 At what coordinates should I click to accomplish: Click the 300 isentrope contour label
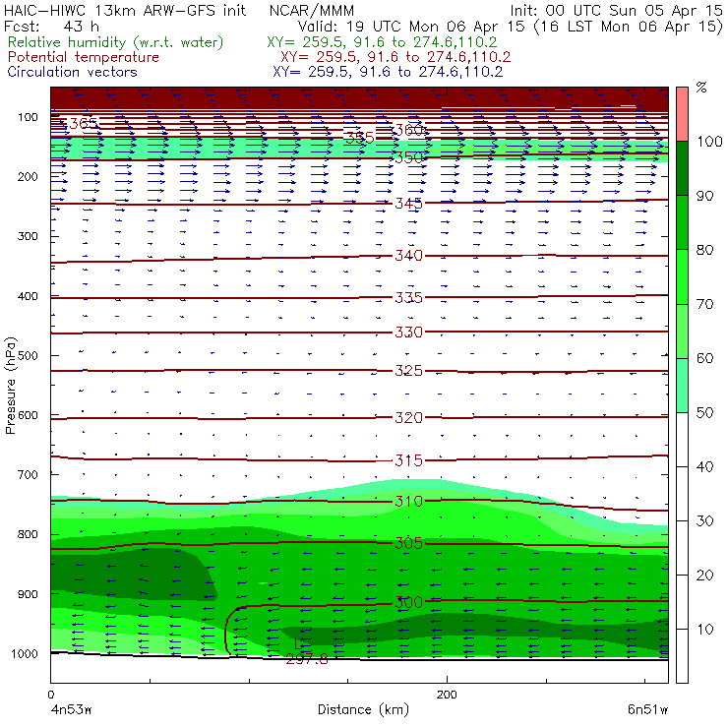click(408, 603)
